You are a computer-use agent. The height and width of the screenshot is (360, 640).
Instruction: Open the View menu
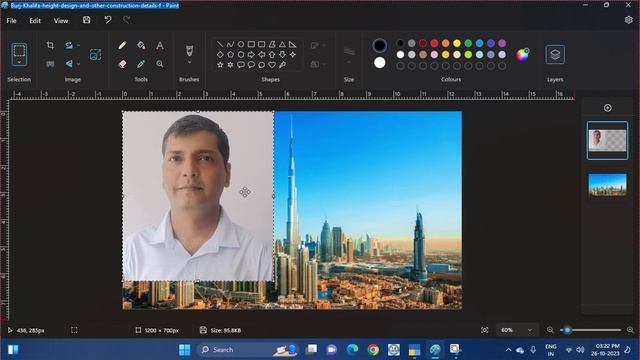(x=61, y=20)
